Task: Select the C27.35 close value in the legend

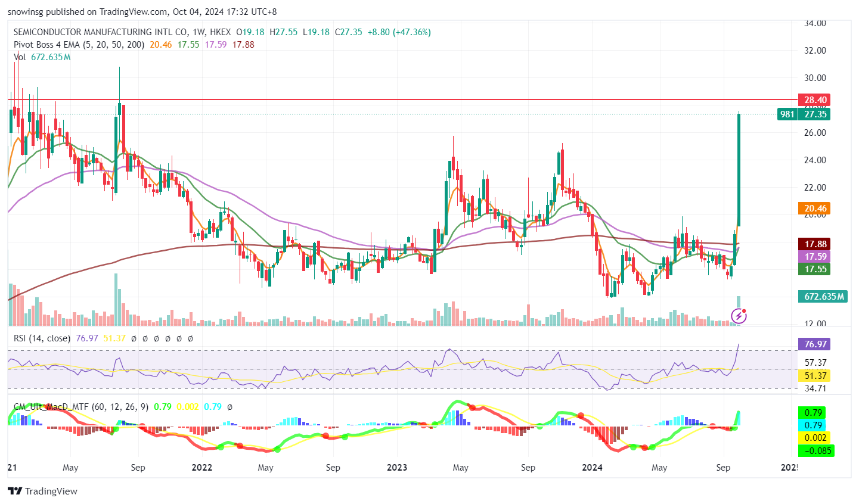Action: coord(349,32)
